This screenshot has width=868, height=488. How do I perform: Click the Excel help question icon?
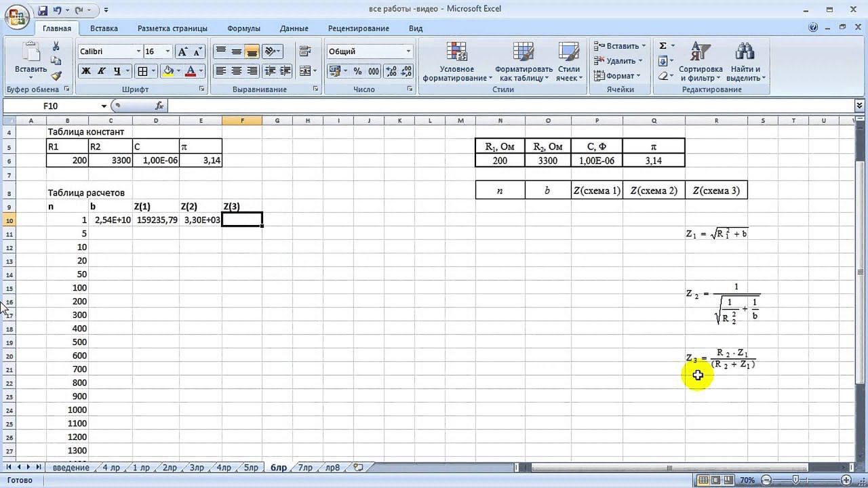click(x=813, y=28)
